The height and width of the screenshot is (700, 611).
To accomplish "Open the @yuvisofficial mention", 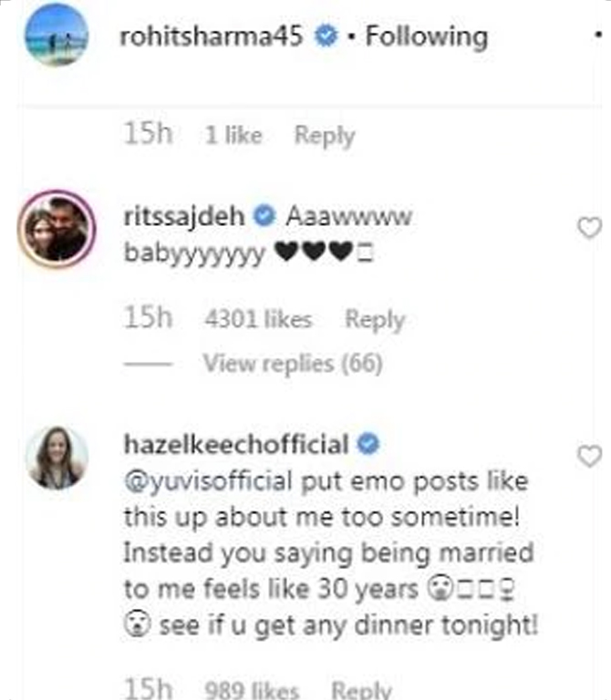I will 208,479.
